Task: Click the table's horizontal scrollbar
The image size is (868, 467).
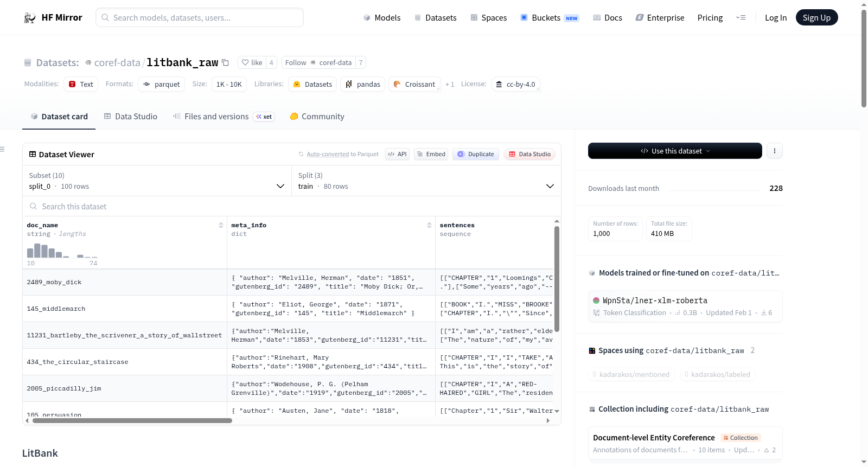Action: [x=132, y=420]
